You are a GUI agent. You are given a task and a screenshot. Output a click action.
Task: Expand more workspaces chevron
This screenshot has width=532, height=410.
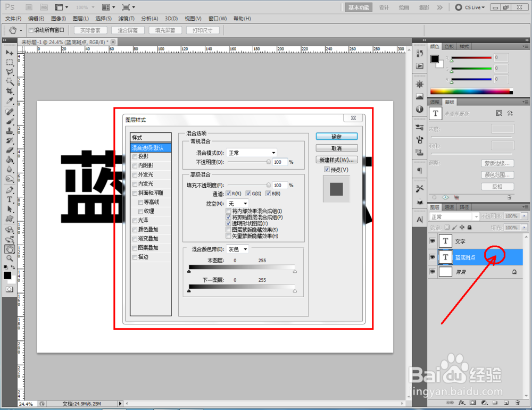pos(440,7)
